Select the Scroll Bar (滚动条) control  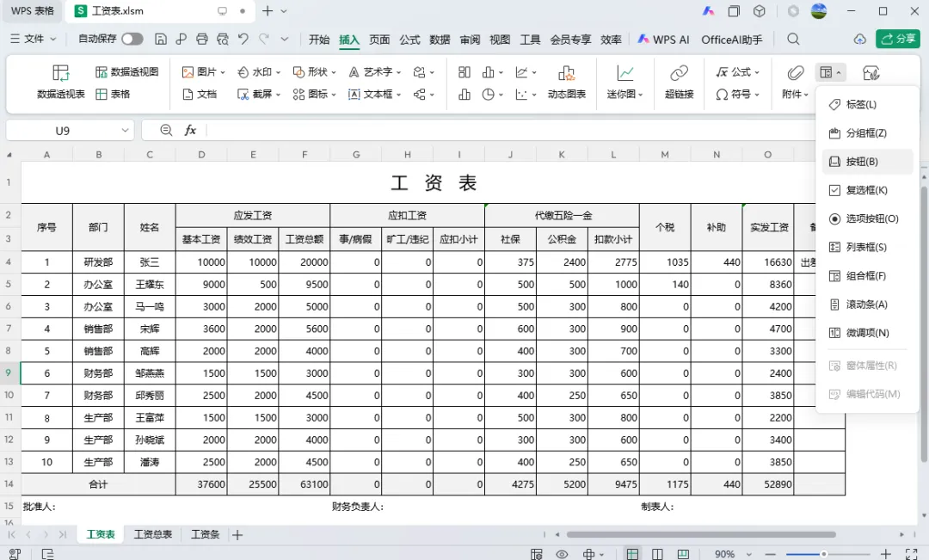point(867,304)
